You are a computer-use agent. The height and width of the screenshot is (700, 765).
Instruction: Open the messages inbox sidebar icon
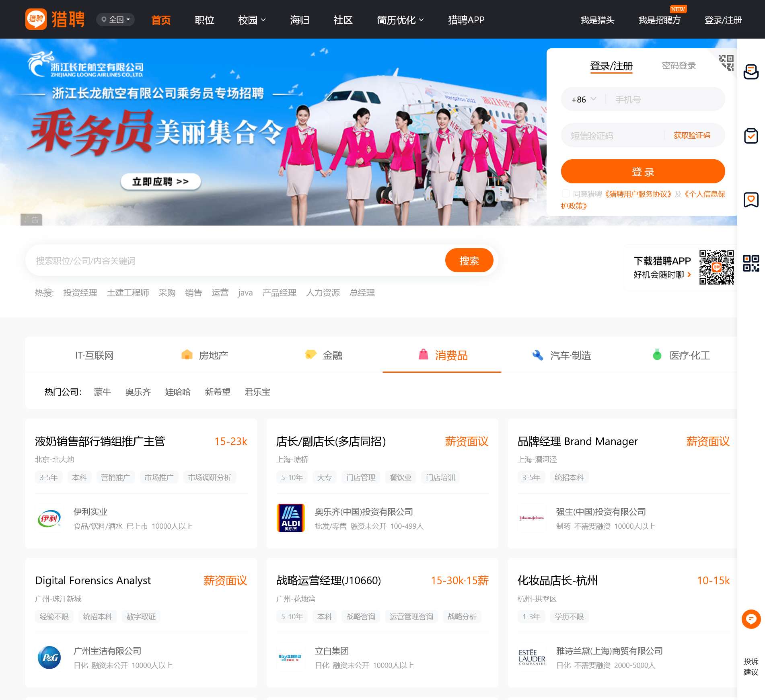[751, 72]
